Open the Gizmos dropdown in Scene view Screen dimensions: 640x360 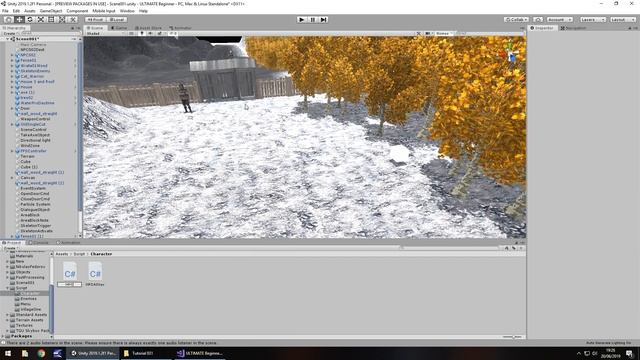pos(444,33)
